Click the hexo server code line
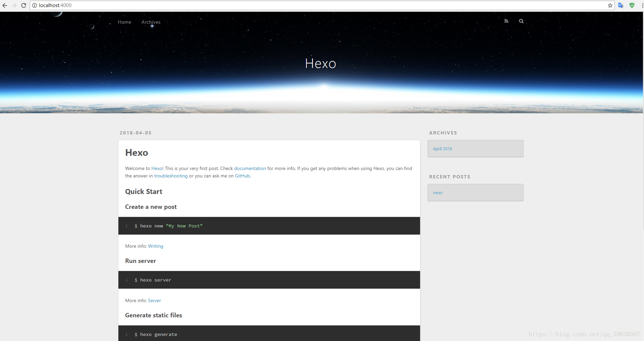 click(153, 280)
